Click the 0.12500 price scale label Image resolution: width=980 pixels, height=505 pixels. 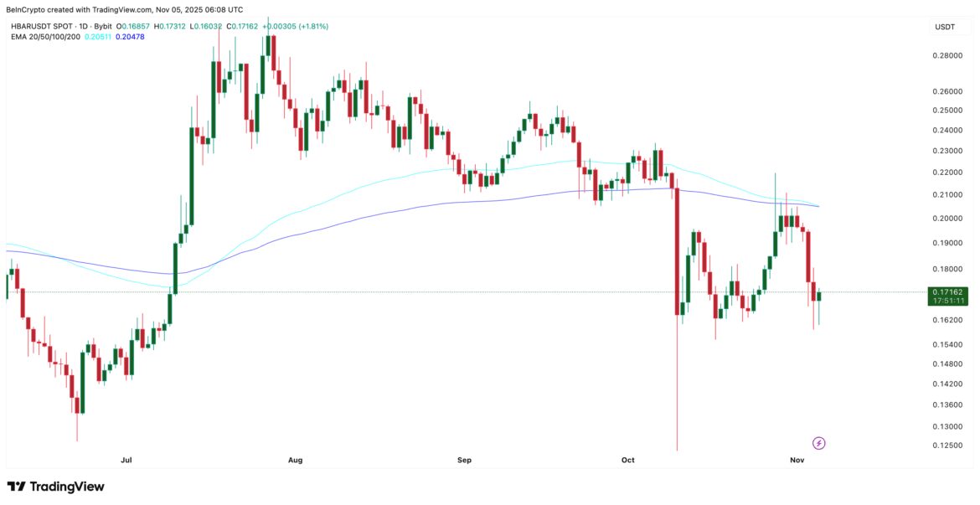tap(947, 446)
